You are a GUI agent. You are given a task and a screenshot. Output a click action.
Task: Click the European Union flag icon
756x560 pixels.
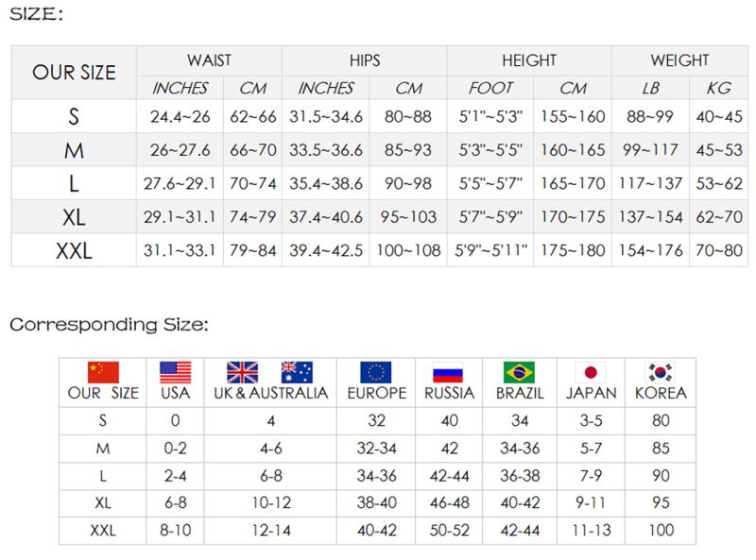(x=376, y=372)
